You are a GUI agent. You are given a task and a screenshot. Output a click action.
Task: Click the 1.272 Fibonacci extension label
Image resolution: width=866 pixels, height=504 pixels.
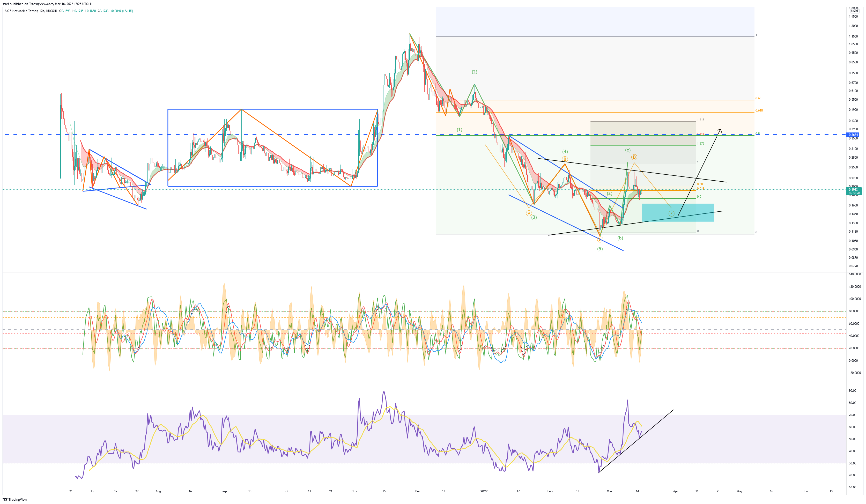[700, 144]
